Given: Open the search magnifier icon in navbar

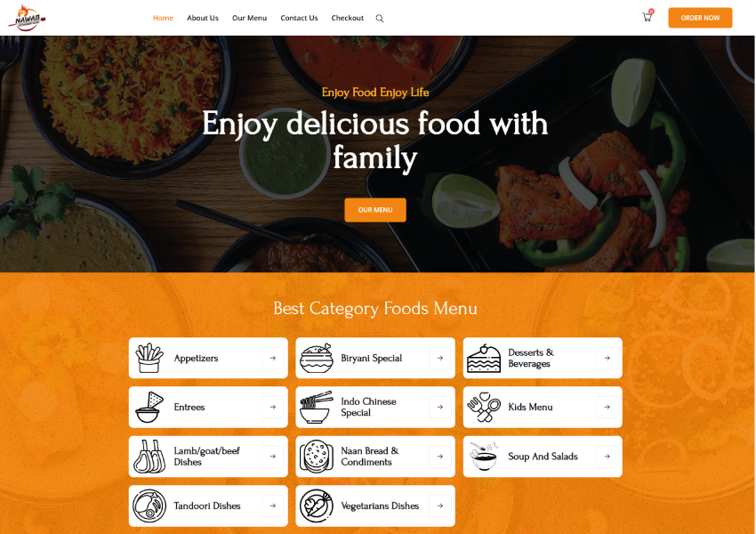Looking at the screenshot, I should pos(380,19).
